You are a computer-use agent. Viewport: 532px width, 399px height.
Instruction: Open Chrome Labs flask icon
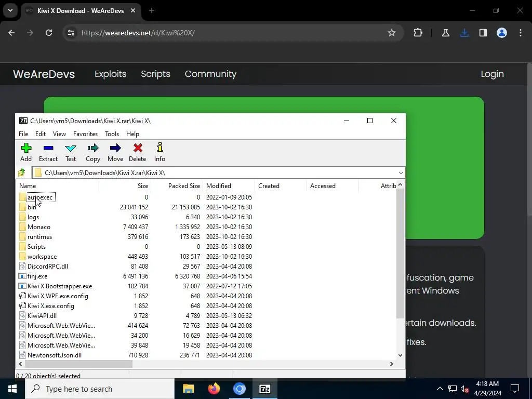click(x=445, y=33)
